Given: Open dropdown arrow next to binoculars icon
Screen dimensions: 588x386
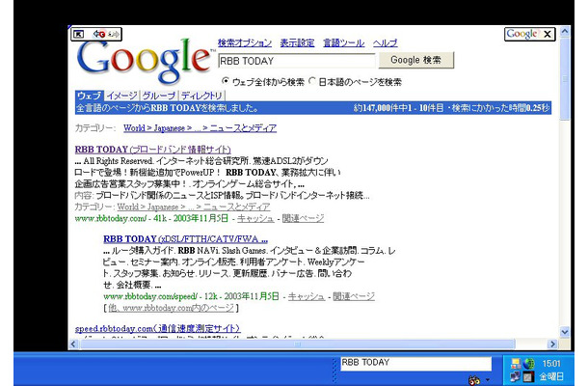Looking at the screenshot, I should coord(487,380).
